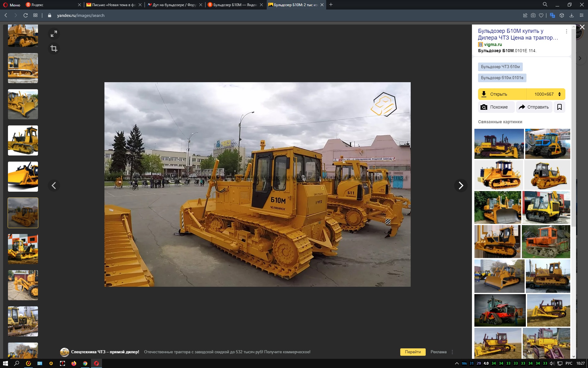Open the three-dot menu beside the image title
This screenshot has width=588, height=368.
click(566, 31)
